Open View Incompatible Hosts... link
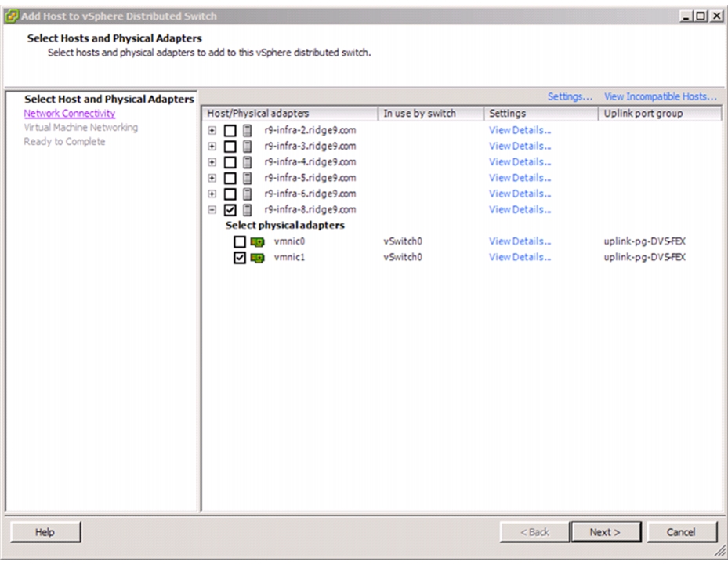Screen dimensions: 728x587 click(x=660, y=96)
